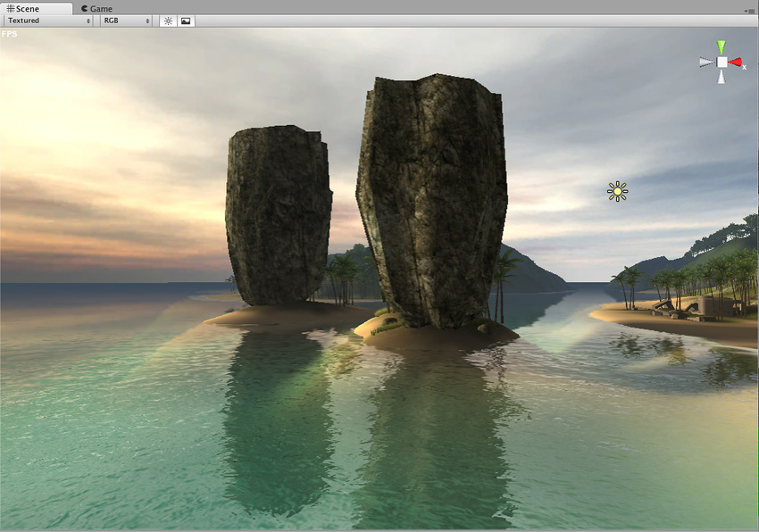This screenshot has height=532, width=759.
Task: Click the green Y axis gizmo cone
Action: click(721, 46)
